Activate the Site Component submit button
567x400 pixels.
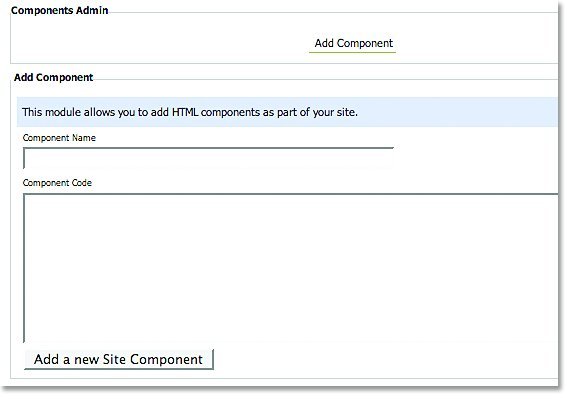[x=119, y=359]
